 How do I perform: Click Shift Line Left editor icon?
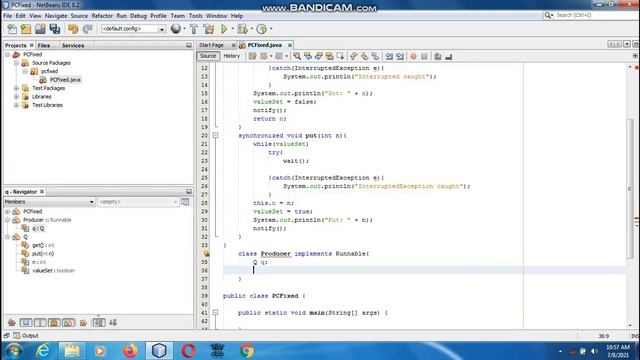pos(389,56)
